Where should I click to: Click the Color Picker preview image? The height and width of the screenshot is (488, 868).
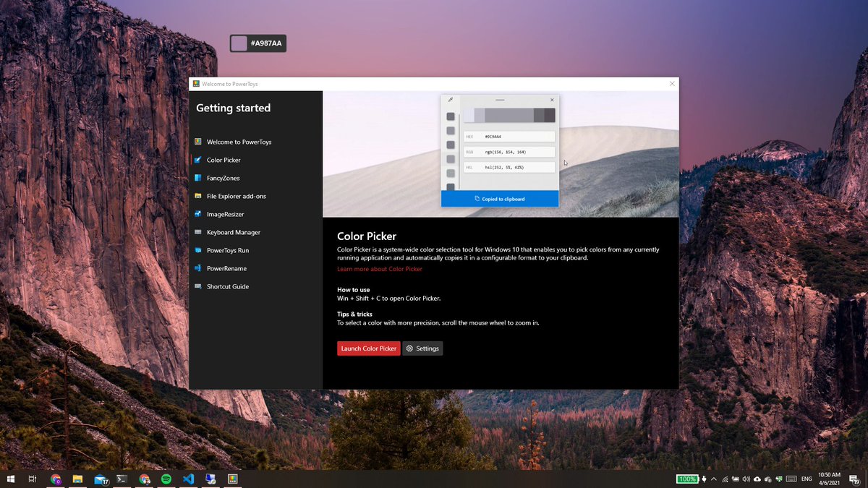point(501,154)
